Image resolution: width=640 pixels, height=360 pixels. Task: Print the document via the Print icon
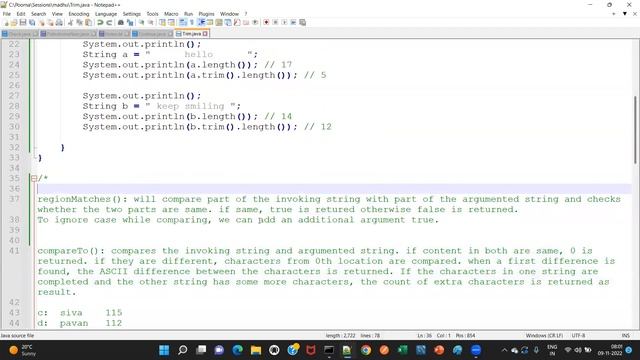click(59, 22)
